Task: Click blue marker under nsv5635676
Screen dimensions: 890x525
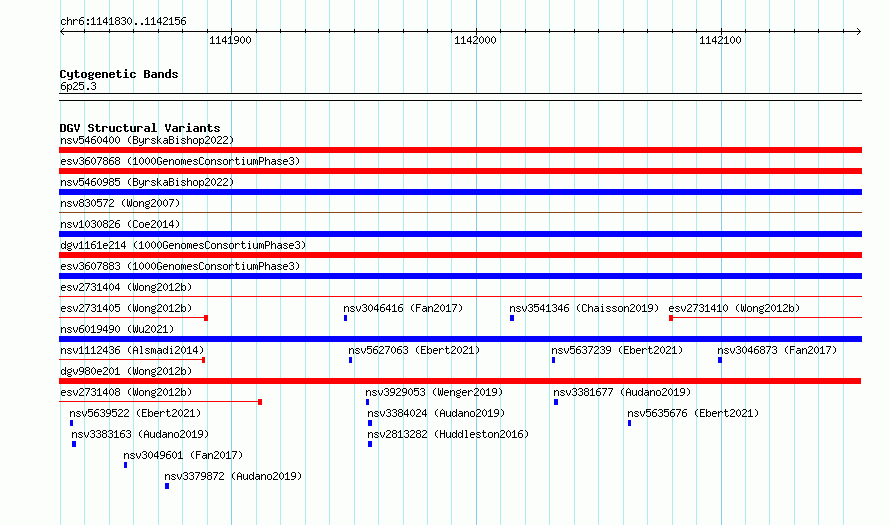Action: pyautogui.click(x=629, y=423)
